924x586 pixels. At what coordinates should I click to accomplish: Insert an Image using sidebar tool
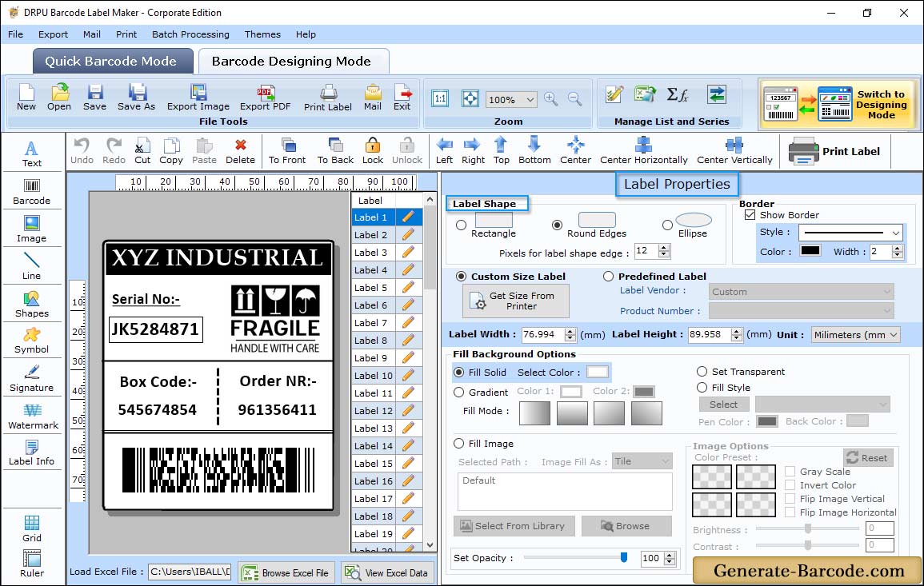tap(32, 229)
